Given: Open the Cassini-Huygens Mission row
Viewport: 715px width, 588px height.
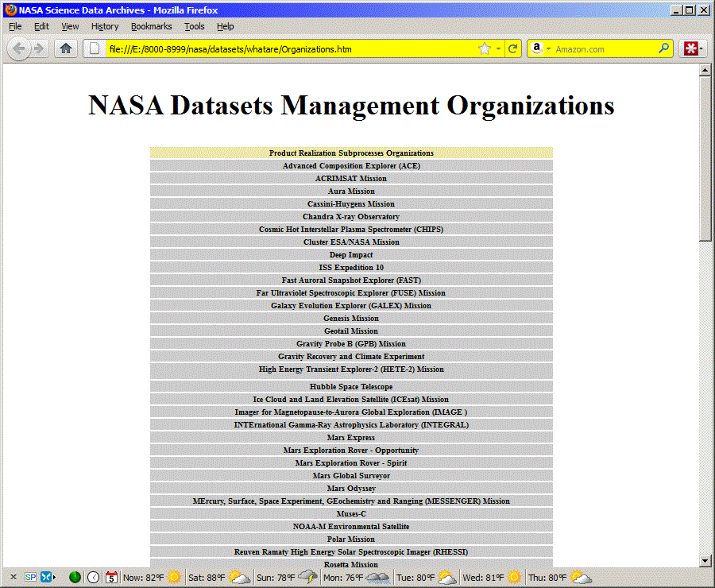Looking at the screenshot, I should [351, 204].
